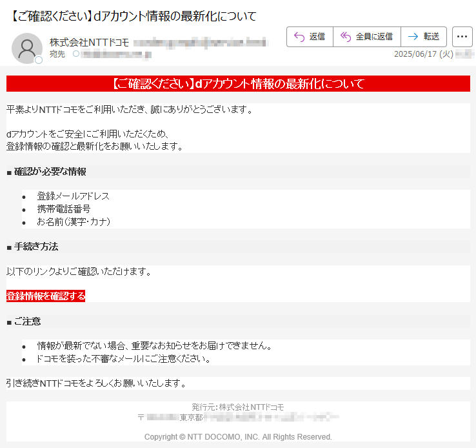This screenshot has height=448, width=476.
Task: Click the ■ ご注意 heading
Action: click(x=24, y=321)
